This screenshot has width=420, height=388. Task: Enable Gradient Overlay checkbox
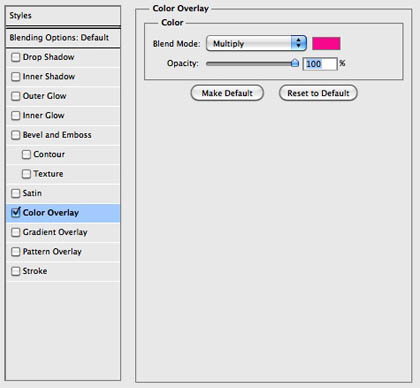(x=16, y=232)
